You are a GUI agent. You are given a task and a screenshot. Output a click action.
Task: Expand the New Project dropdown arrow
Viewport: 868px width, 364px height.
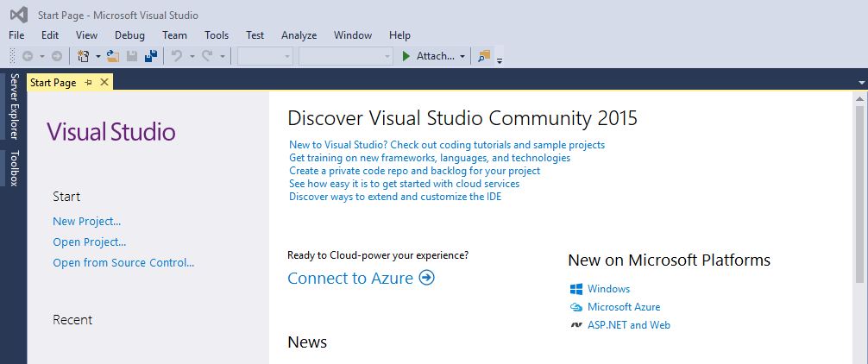point(98,56)
